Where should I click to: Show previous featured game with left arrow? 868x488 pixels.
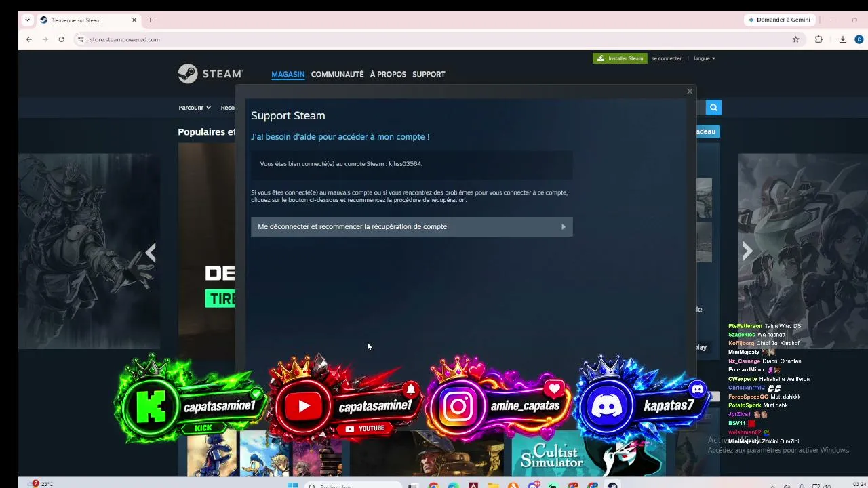tap(151, 252)
